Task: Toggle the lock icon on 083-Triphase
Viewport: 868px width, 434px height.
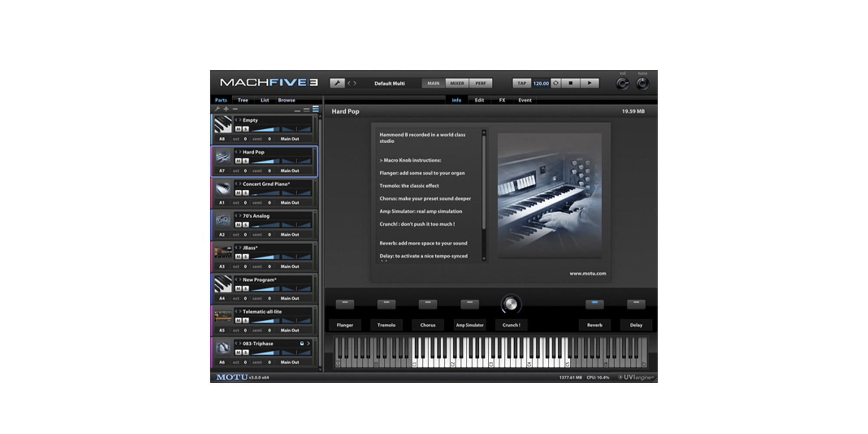Action: (x=302, y=343)
